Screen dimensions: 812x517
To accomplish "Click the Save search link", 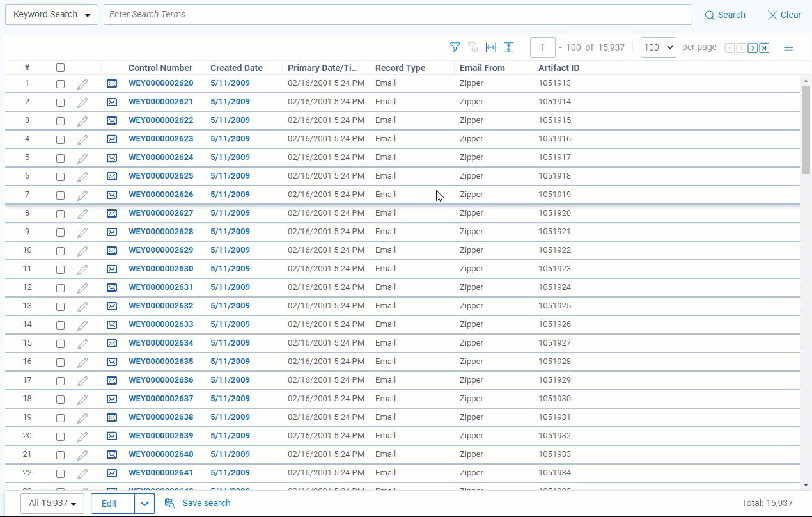I will [x=206, y=504].
